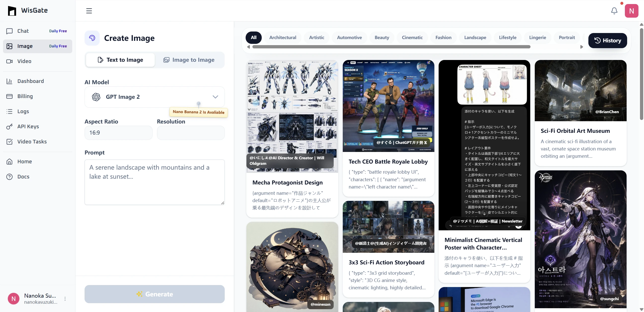This screenshot has height=312, width=644.
Task: Click the Nano Banana 2 Is Avaliable notice
Action: click(x=199, y=112)
